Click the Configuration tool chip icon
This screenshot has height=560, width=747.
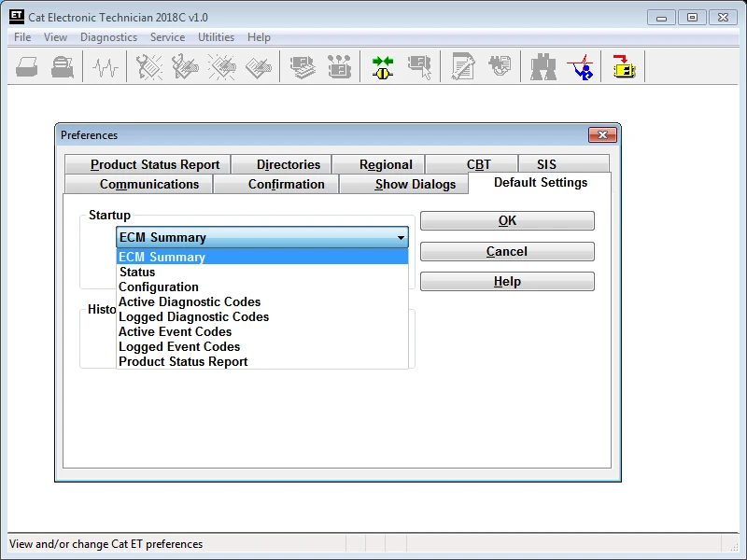339,66
